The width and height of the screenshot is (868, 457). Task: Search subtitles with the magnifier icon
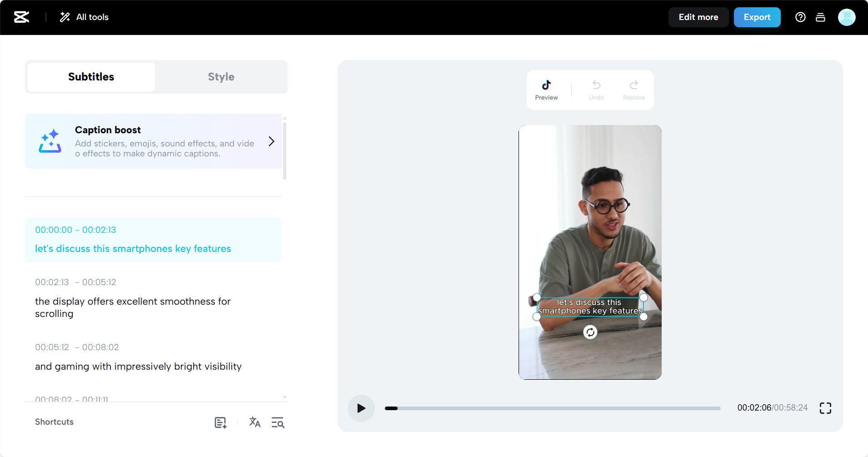[x=277, y=422]
